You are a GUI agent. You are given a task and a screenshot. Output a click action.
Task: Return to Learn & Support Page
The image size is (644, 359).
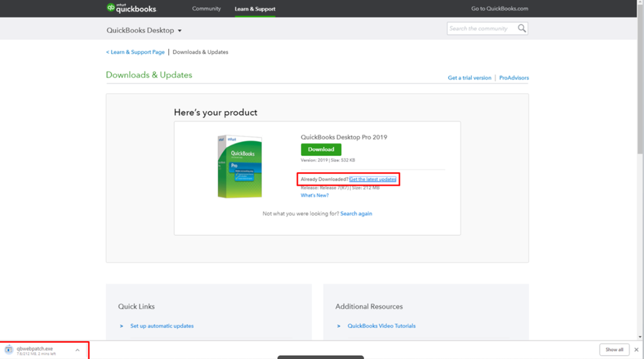pyautogui.click(x=135, y=52)
